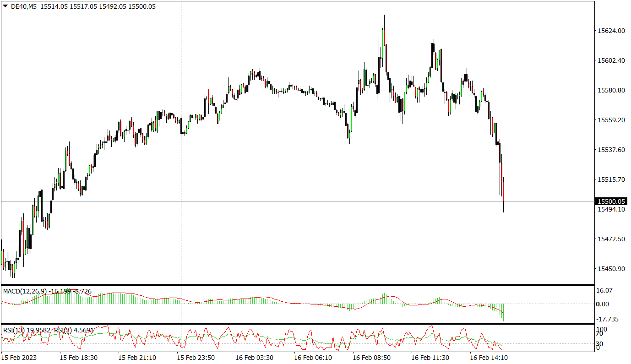631x364 pixels.
Task: Click the 15450.90 price axis value
Action: click(611, 269)
